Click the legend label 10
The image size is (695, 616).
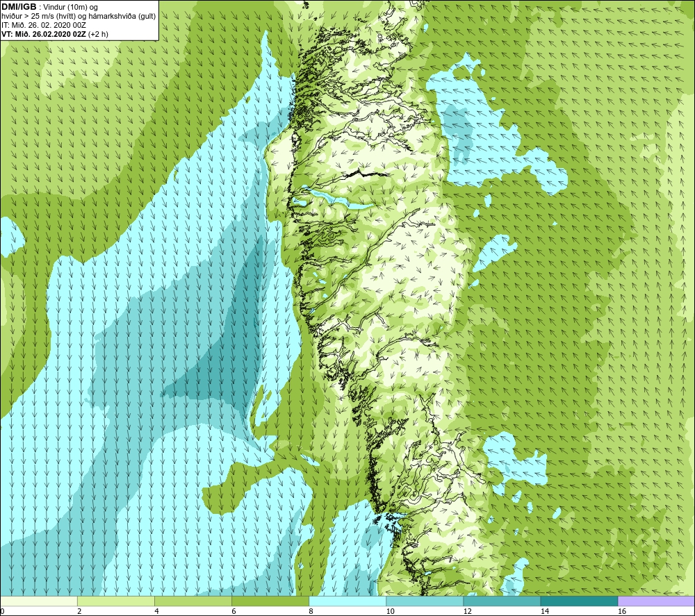[x=391, y=612]
